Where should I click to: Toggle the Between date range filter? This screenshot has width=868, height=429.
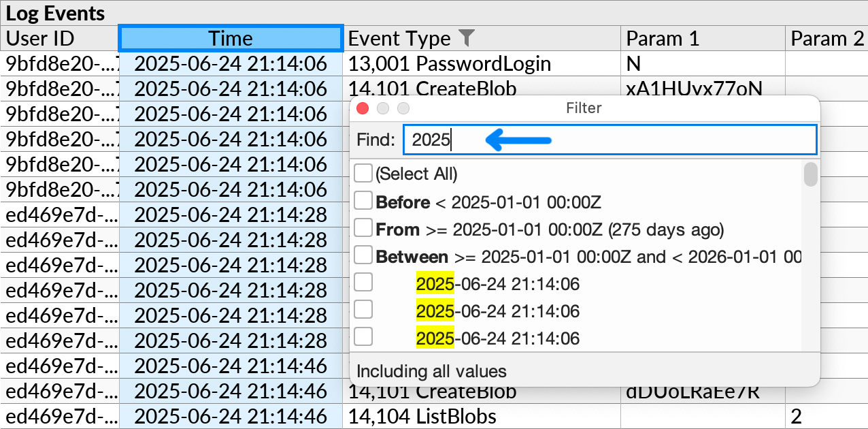(363, 255)
